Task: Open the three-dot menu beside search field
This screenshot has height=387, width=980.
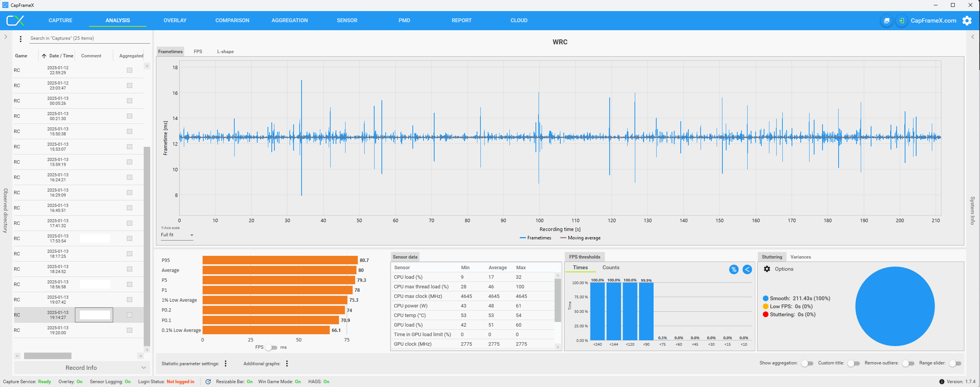Action: tap(21, 39)
